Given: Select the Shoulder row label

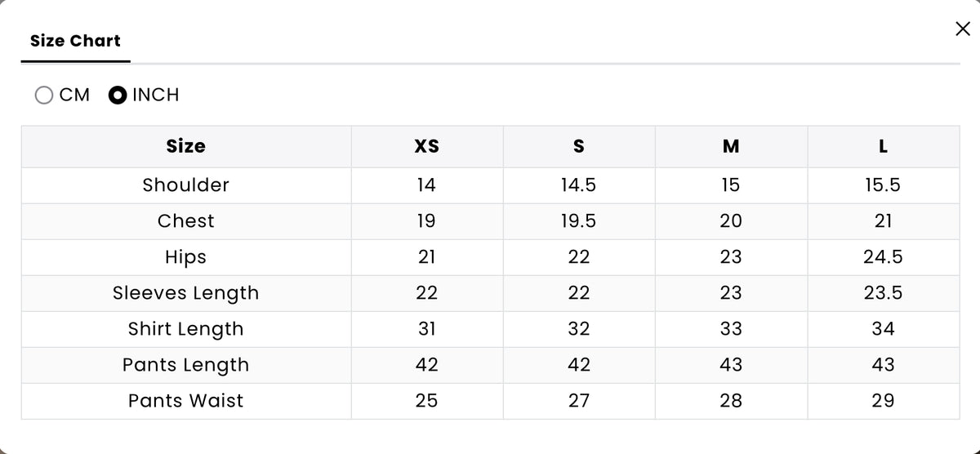Looking at the screenshot, I should [x=186, y=185].
